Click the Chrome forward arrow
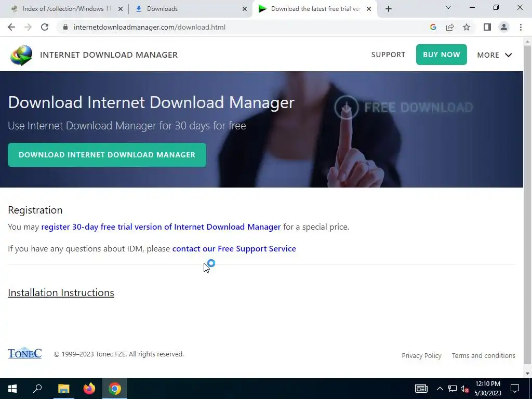This screenshot has width=532, height=399. click(x=28, y=27)
